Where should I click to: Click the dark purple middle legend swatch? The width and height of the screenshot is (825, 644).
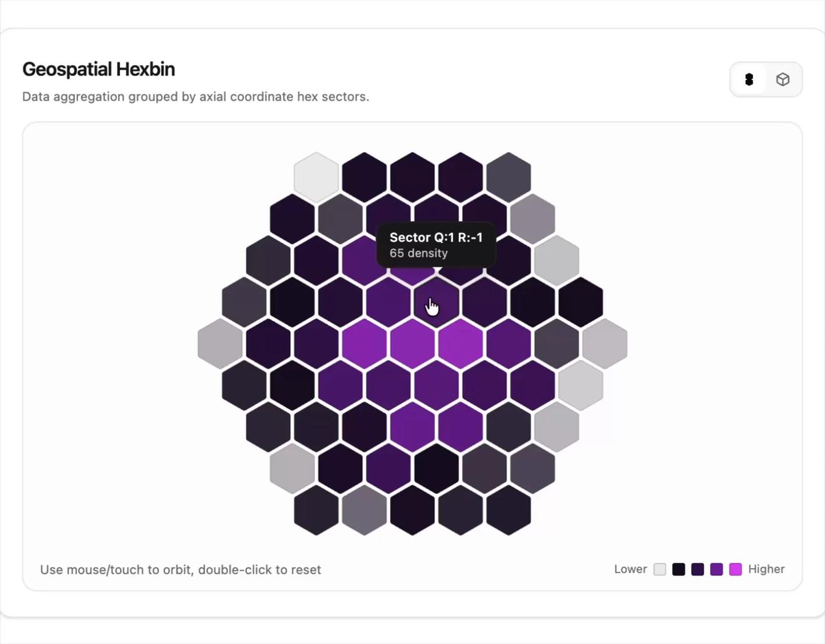[697, 569]
